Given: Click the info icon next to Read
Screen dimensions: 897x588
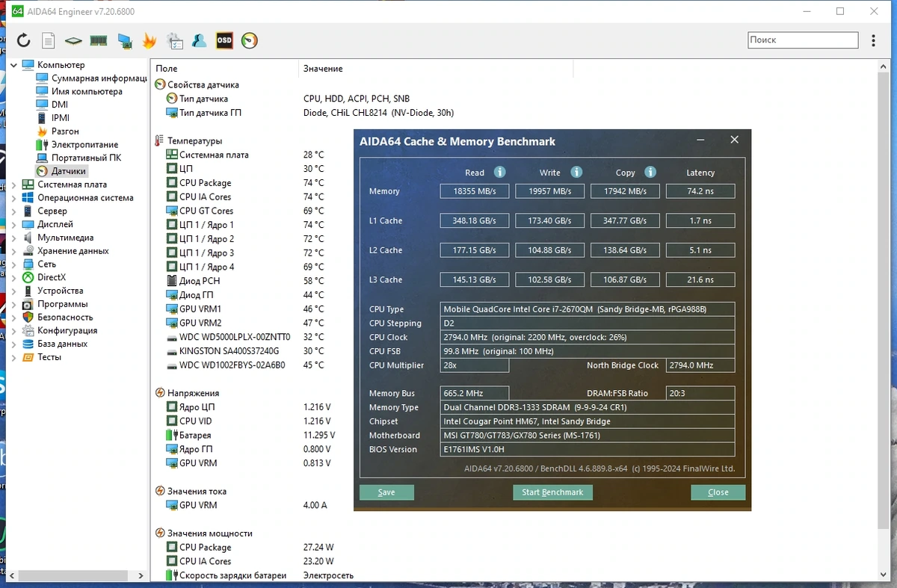Looking at the screenshot, I should click(499, 172).
